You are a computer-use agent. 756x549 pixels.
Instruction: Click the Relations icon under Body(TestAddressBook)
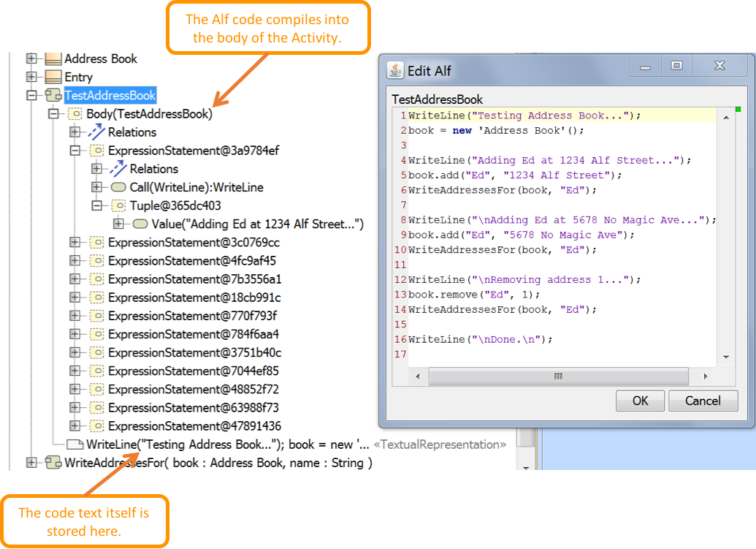[96, 132]
